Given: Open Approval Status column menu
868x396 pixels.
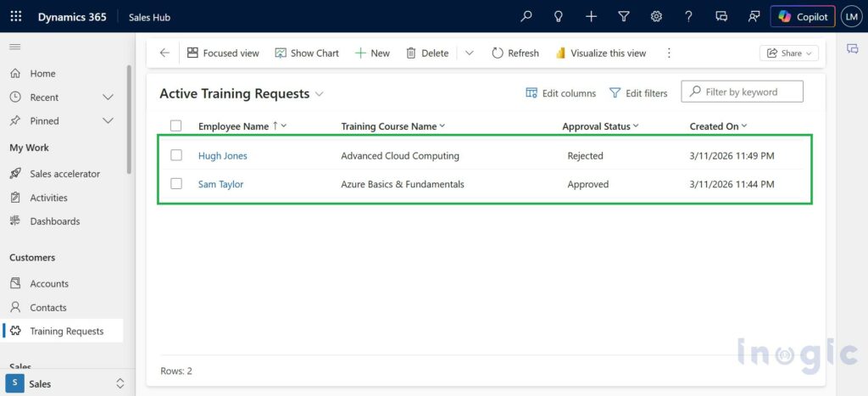Looking at the screenshot, I should pos(601,126).
